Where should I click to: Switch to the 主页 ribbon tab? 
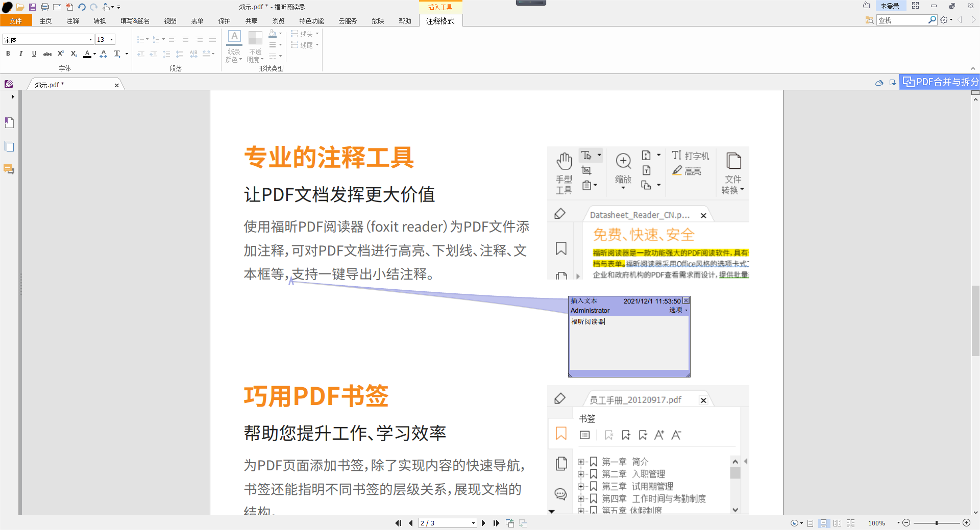tap(45, 20)
